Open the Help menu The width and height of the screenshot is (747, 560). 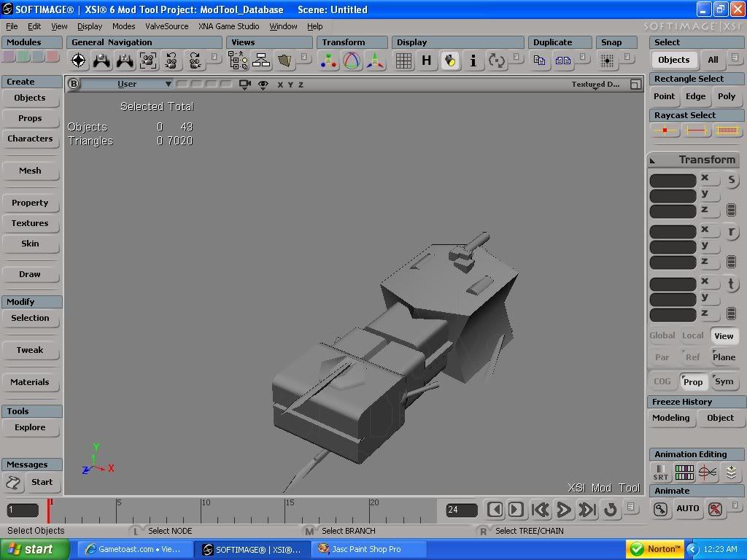(x=315, y=26)
